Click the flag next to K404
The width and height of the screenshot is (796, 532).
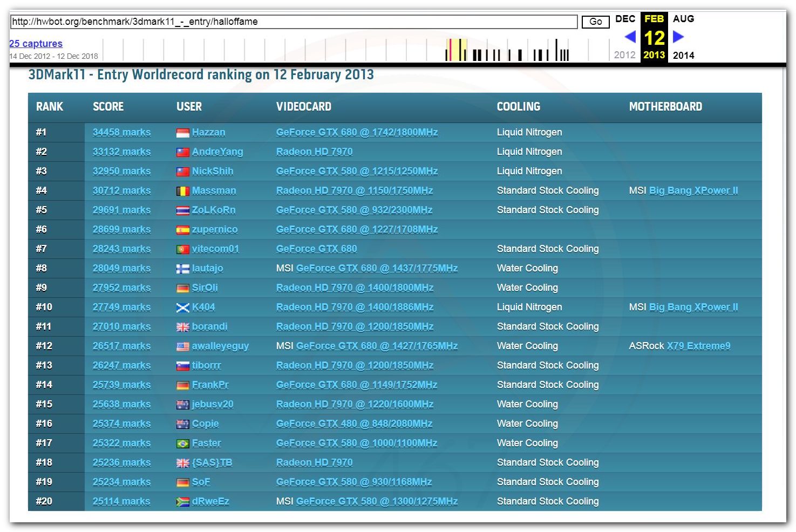click(x=182, y=308)
